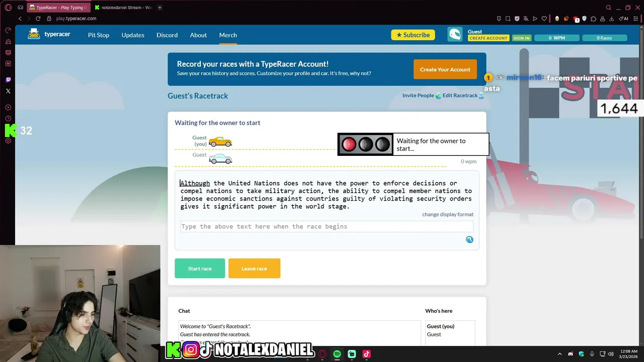Click the Guest helmet avatar icon

pyautogui.click(x=455, y=34)
